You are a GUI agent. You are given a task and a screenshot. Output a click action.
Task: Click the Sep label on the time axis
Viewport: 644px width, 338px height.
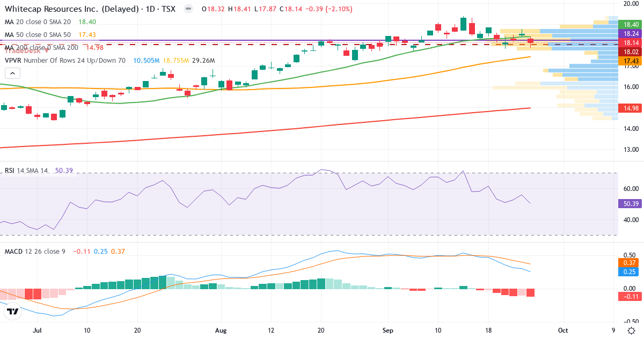[x=388, y=330]
